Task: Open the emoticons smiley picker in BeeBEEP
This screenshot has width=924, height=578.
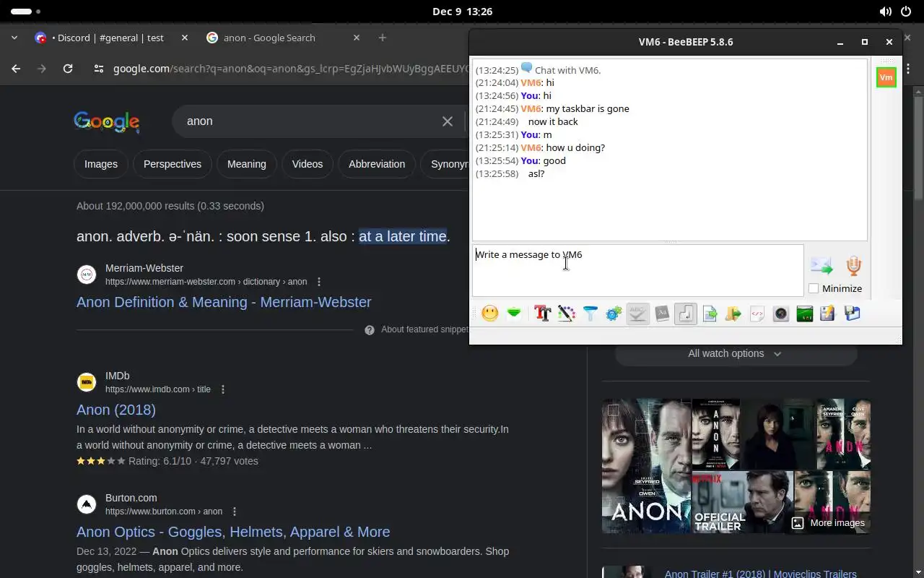Action: 490,314
